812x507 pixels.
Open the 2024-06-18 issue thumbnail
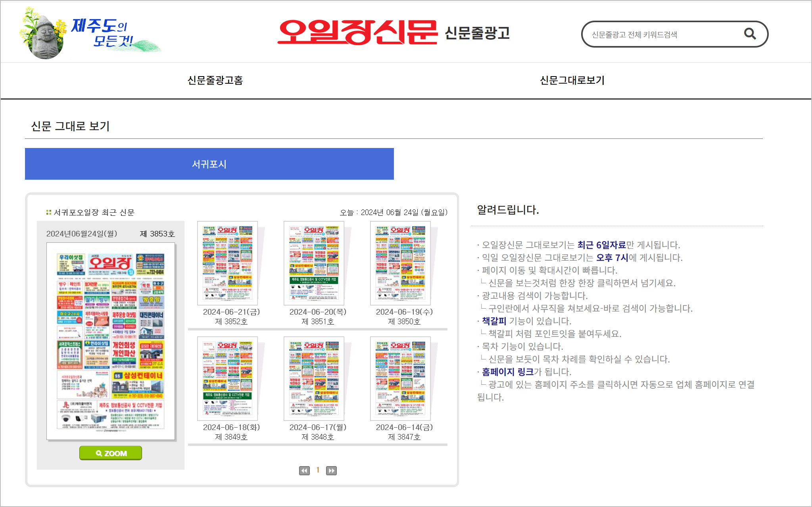click(x=228, y=379)
